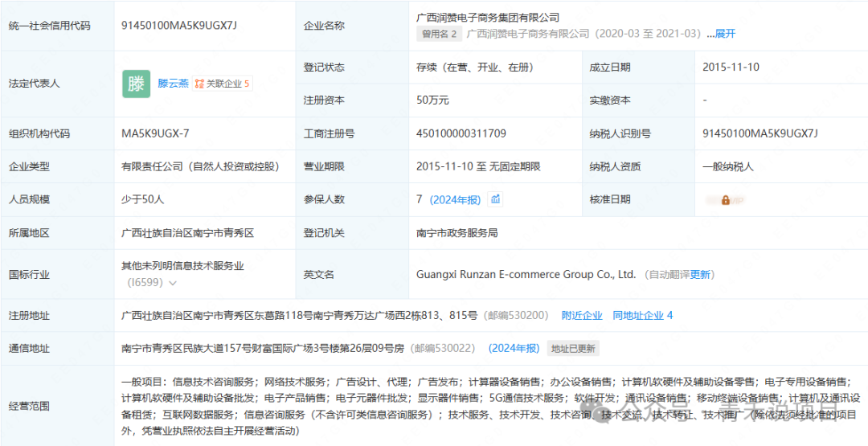868x446 pixels.
Task: Click the 所属地区 label
Action: pos(30,233)
